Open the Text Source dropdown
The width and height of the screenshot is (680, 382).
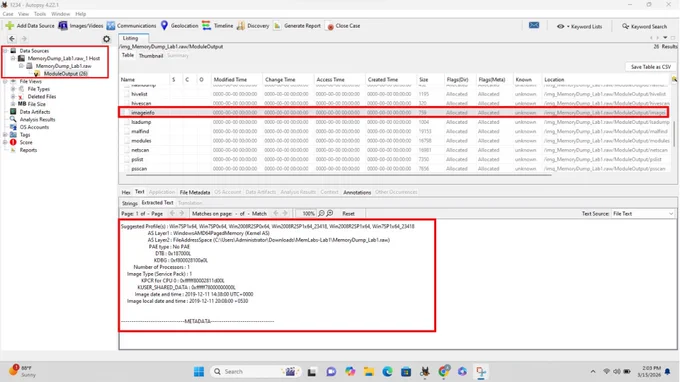(643, 214)
